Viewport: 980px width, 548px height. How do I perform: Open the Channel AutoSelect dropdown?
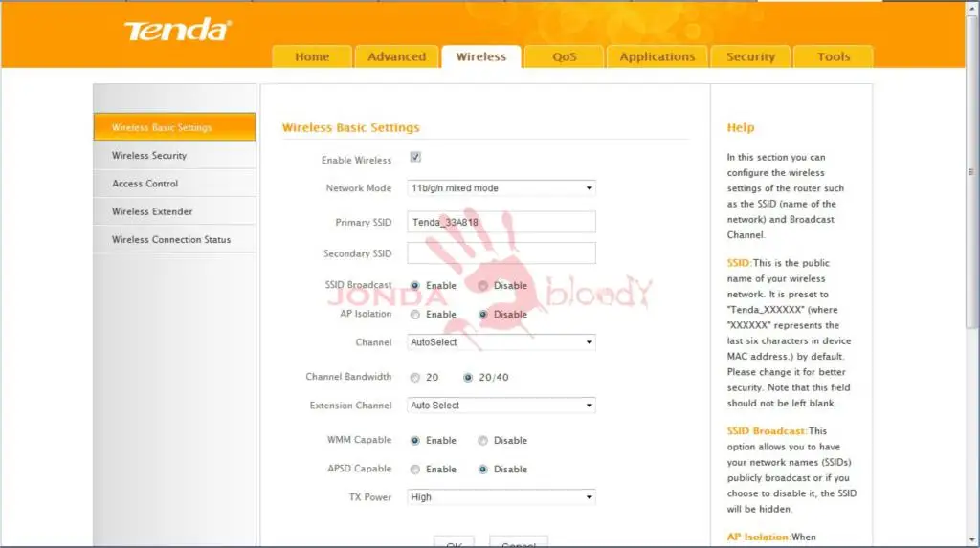[501, 342]
